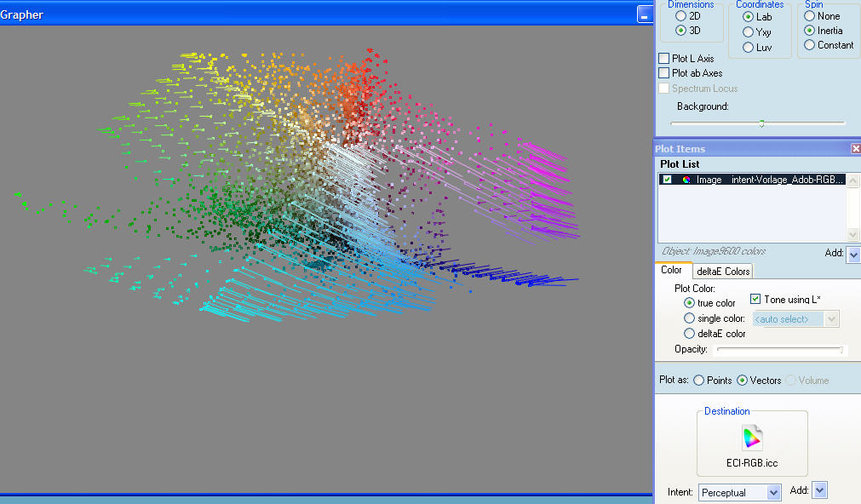Select 2D dimensions radio button
This screenshot has height=504, width=861.
(680, 16)
